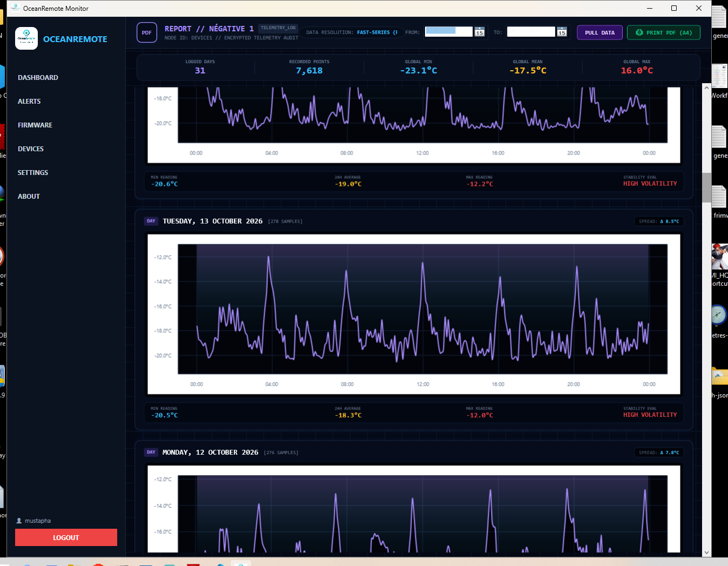Click the PDF badge icon beside report title
Screen dimensions: 728x566
[x=147, y=32]
